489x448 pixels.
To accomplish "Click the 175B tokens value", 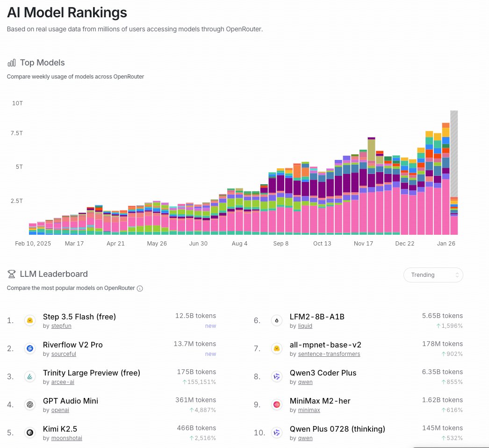I will pyautogui.click(x=196, y=372).
